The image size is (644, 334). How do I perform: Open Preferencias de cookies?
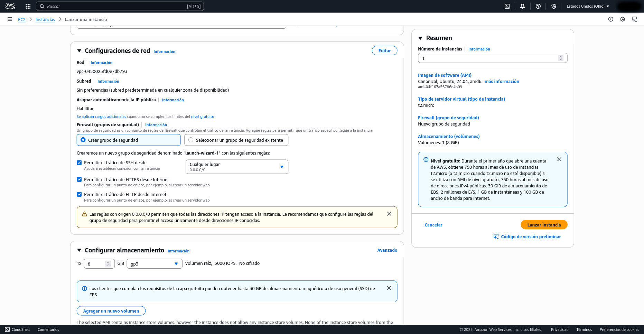point(619,330)
